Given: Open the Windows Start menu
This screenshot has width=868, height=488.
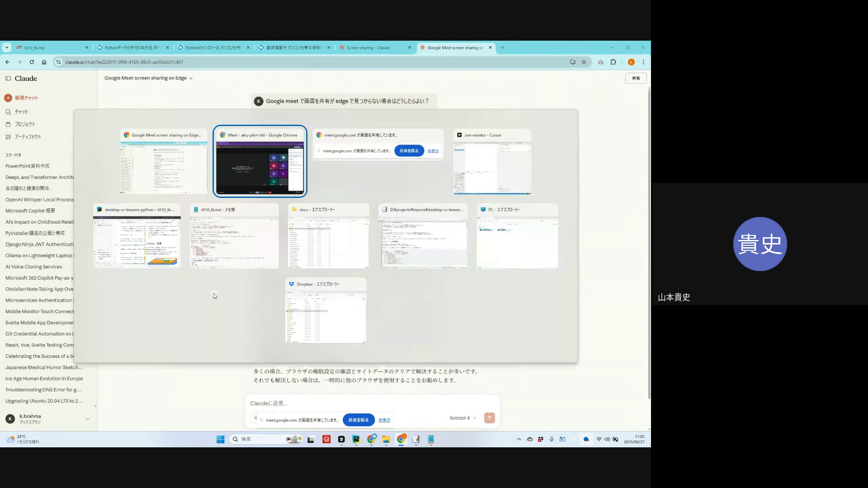Looking at the screenshot, I should pyautogui.click(x=220, y=439).
